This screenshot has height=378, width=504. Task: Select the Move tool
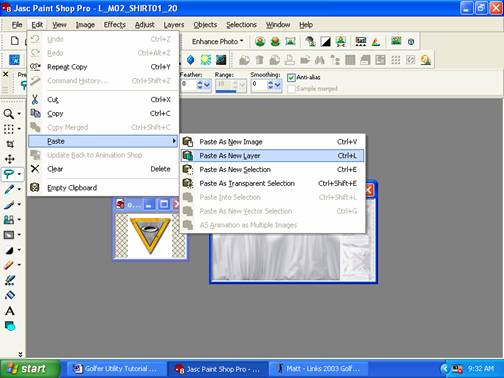point(10,159)
